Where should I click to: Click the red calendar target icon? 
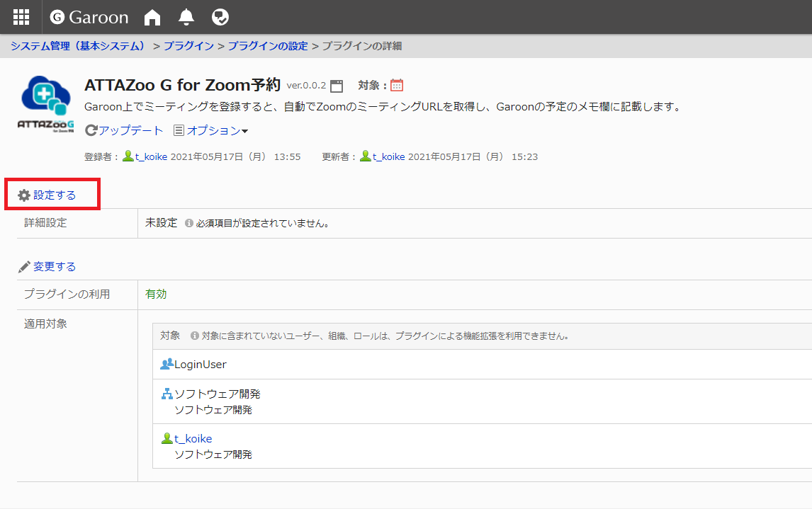[397, 86]
